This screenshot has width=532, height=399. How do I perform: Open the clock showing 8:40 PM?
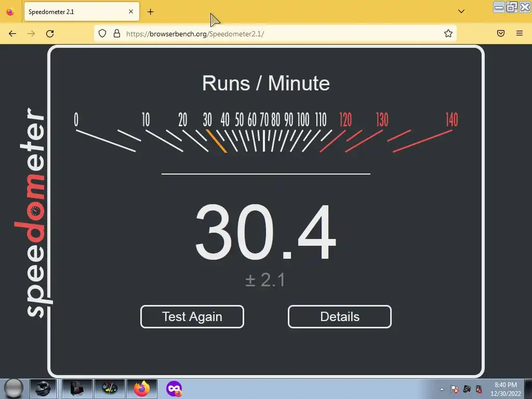(506, 389)
